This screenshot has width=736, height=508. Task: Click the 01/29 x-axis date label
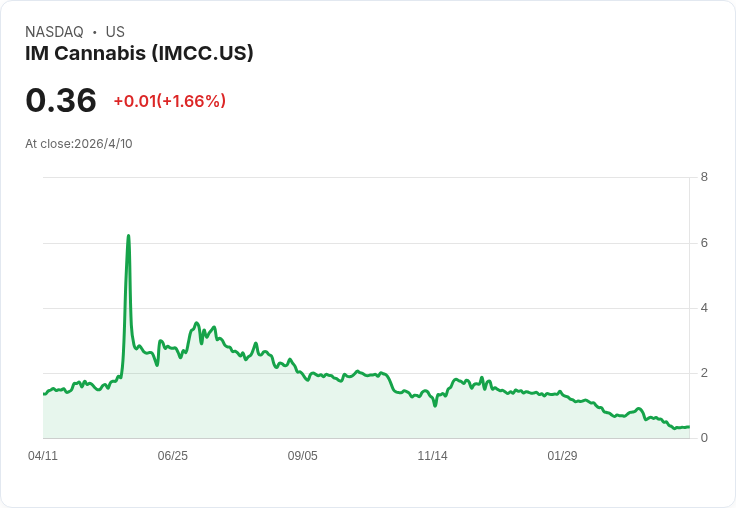(562, 455)
